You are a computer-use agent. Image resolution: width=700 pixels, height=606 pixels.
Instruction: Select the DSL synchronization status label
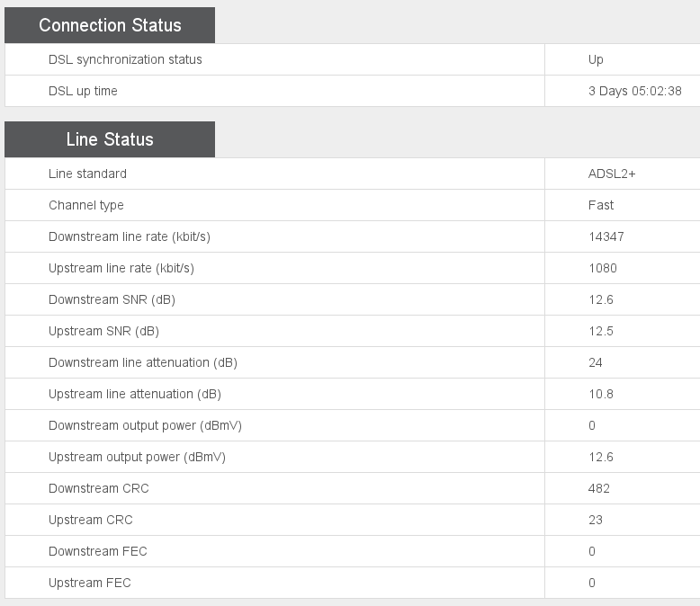(125, 59)
